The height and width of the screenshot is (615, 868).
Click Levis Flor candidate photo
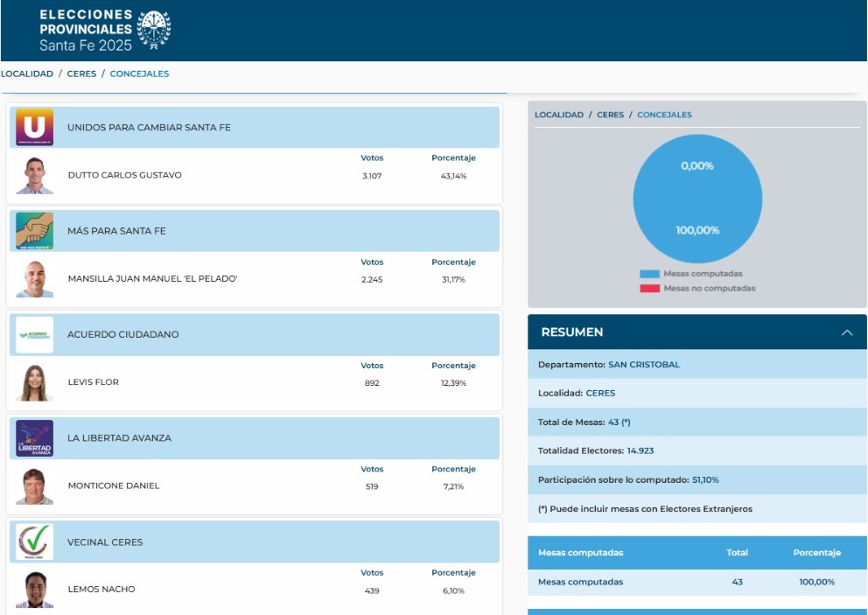[34, 382]
